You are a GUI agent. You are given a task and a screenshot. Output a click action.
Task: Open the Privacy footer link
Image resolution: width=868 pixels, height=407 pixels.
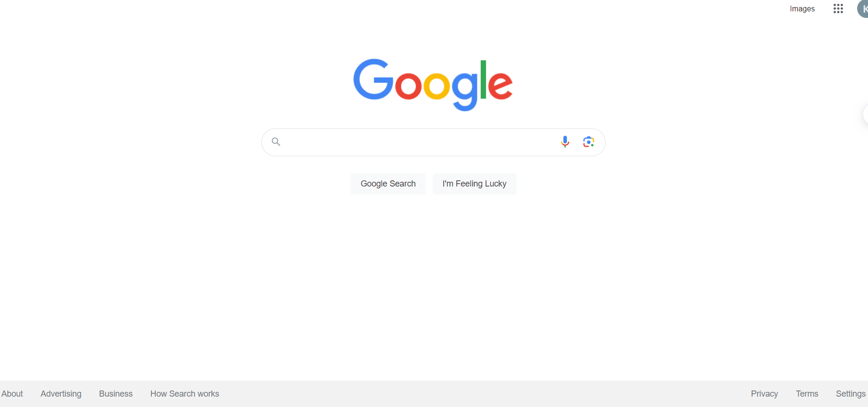(764, 394)
